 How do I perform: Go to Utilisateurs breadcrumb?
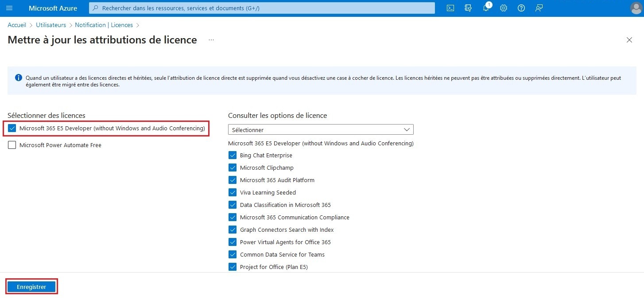[x=51, y=25]
